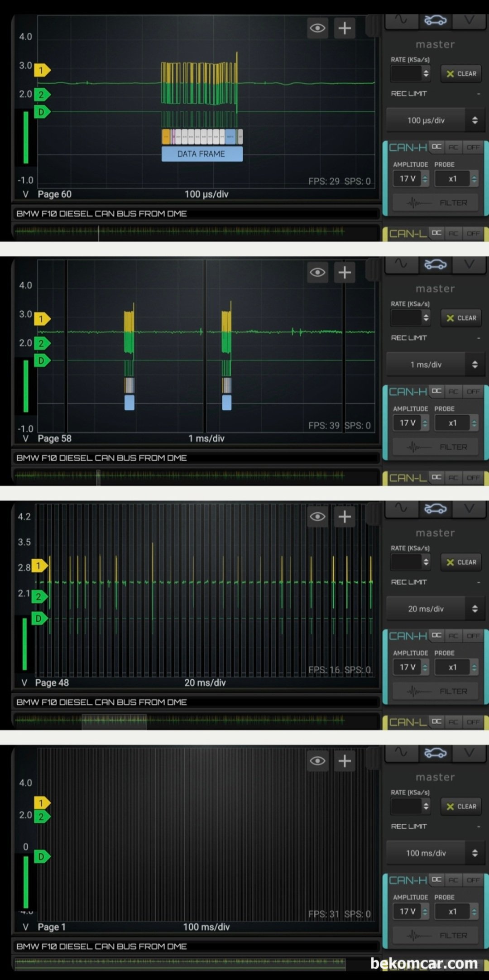
Task: Select V tab above 20 ms/div panel
Action: pyautogui.click(x=469, y=509)
